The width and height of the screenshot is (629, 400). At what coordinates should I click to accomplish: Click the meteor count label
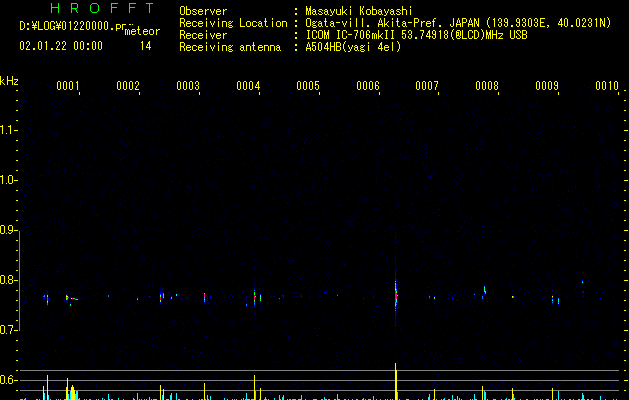tap(142, 31)
